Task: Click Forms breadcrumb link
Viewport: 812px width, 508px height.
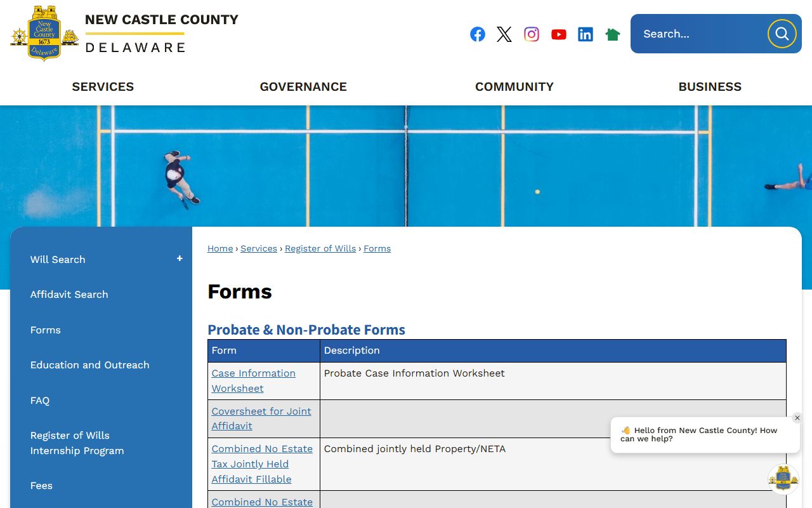Action: click(377, 248)
